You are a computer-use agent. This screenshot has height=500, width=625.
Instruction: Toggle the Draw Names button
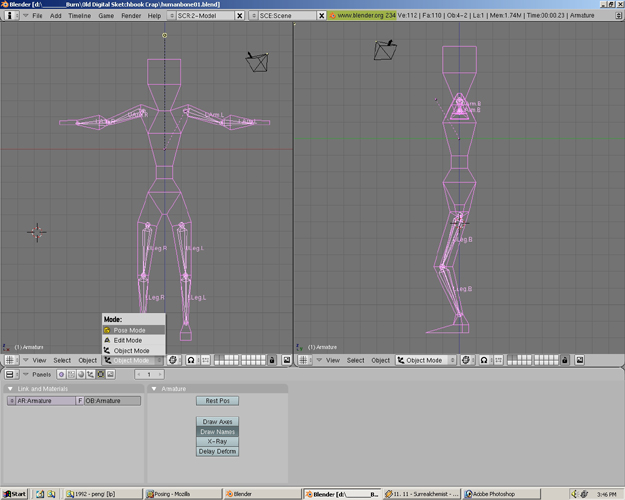tap(217, 431)
